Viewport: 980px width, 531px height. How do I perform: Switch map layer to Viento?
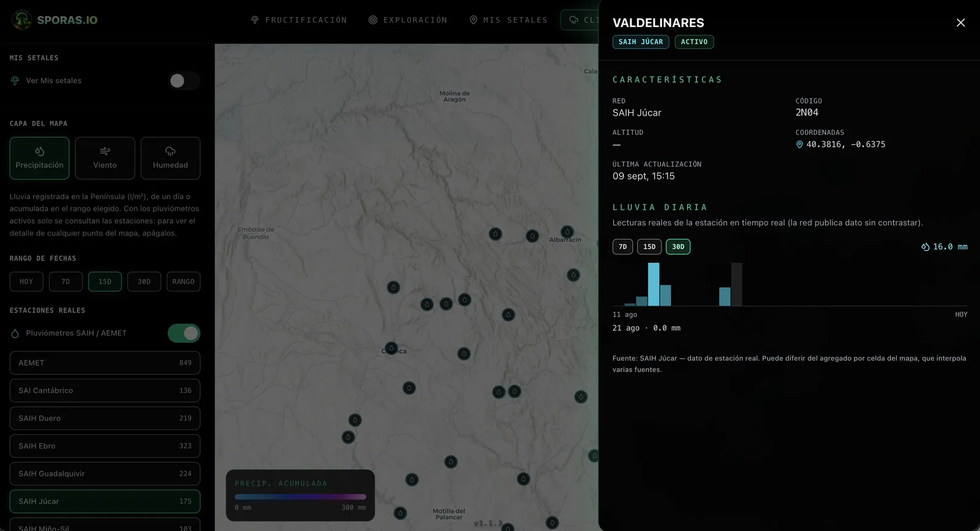[105, 158]
